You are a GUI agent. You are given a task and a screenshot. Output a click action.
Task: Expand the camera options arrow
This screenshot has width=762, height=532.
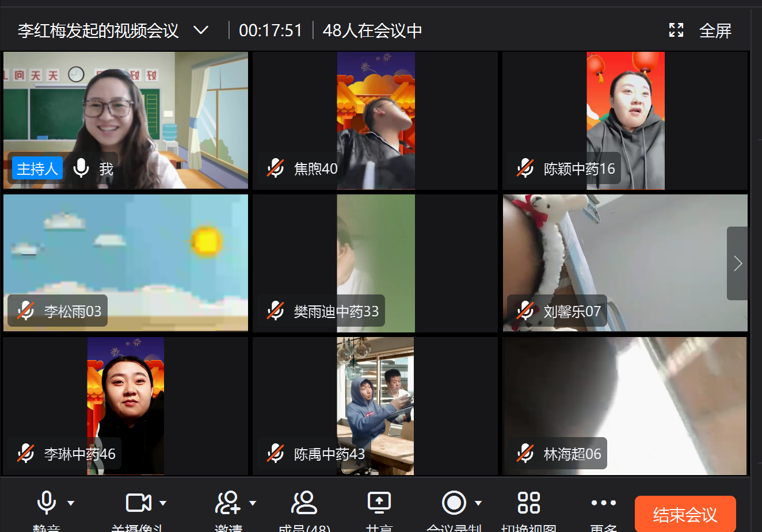click(x=163, y=503)
